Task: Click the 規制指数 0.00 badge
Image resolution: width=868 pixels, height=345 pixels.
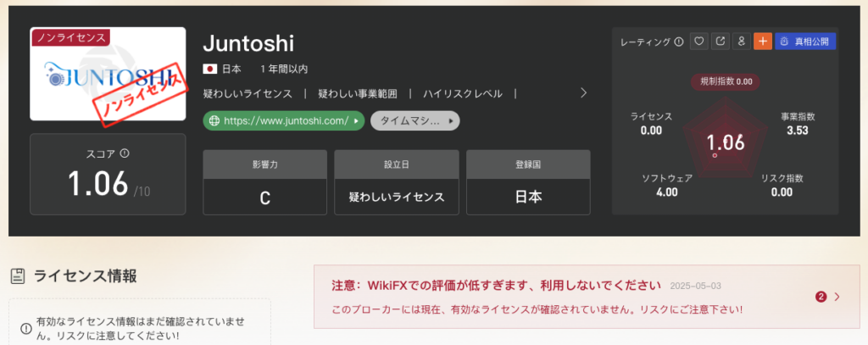Action: click(726, 81)
